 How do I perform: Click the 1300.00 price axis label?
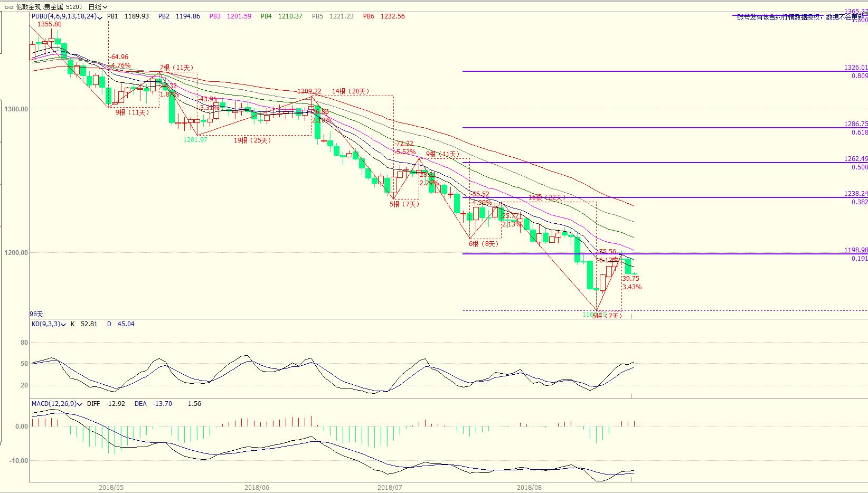pos(16,109)
